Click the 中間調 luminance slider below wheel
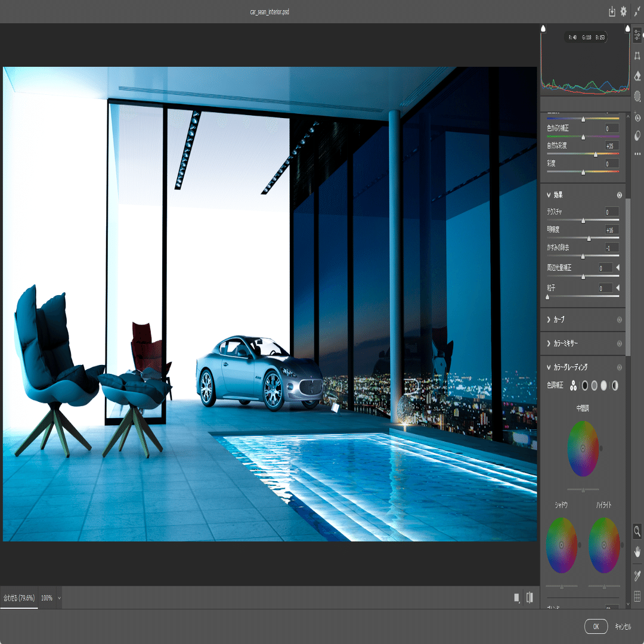Image resolution: width=644 pixels, height=644 pixels. [x=583, y=490]
